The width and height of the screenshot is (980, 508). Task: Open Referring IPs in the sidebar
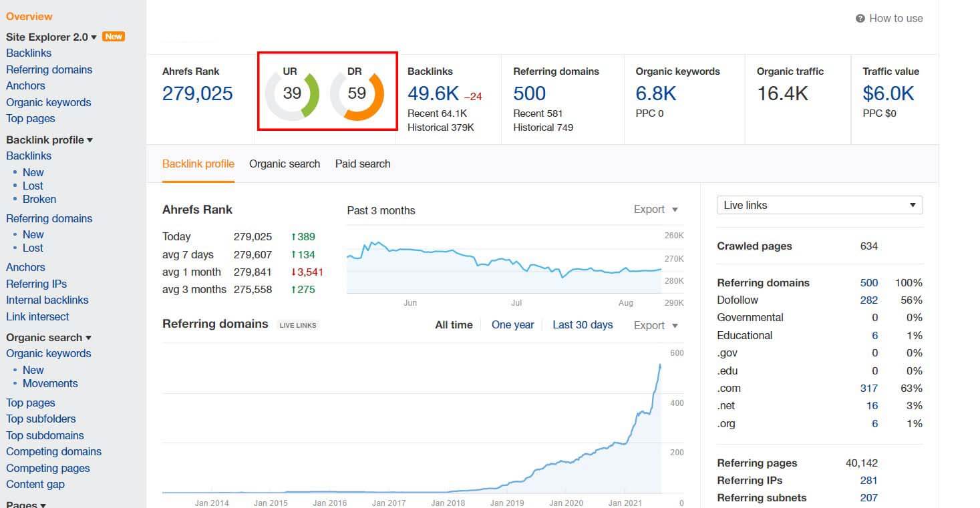coord(37,284)
